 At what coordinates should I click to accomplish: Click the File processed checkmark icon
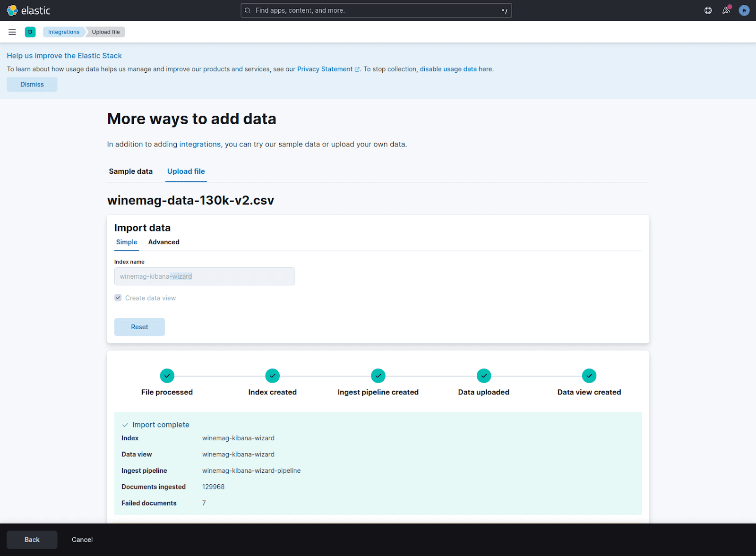[167, 376]
